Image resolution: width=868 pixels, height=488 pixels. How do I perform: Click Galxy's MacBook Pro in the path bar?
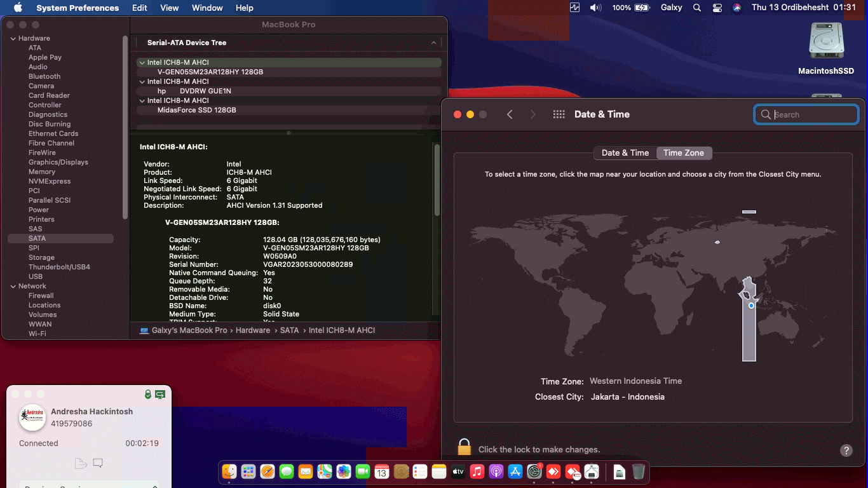click(x=183, y=330)
